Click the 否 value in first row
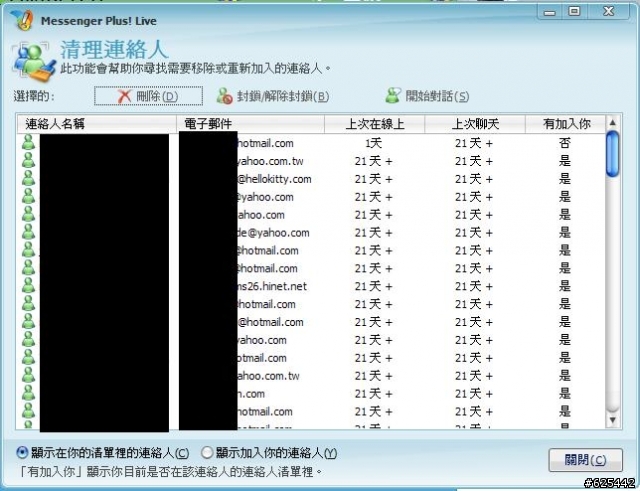Viewport: 640px width, 491px height. pyautogui.click(x=564, y=143)
